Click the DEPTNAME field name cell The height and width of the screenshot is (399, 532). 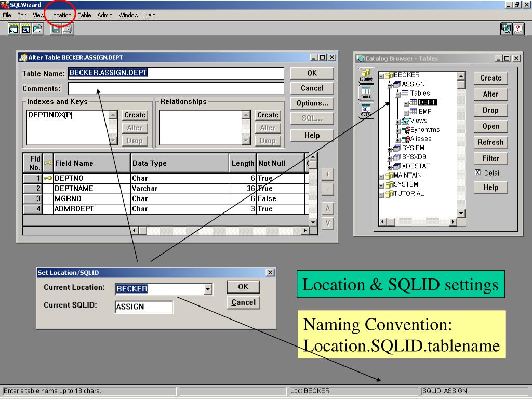coord(91,189)
